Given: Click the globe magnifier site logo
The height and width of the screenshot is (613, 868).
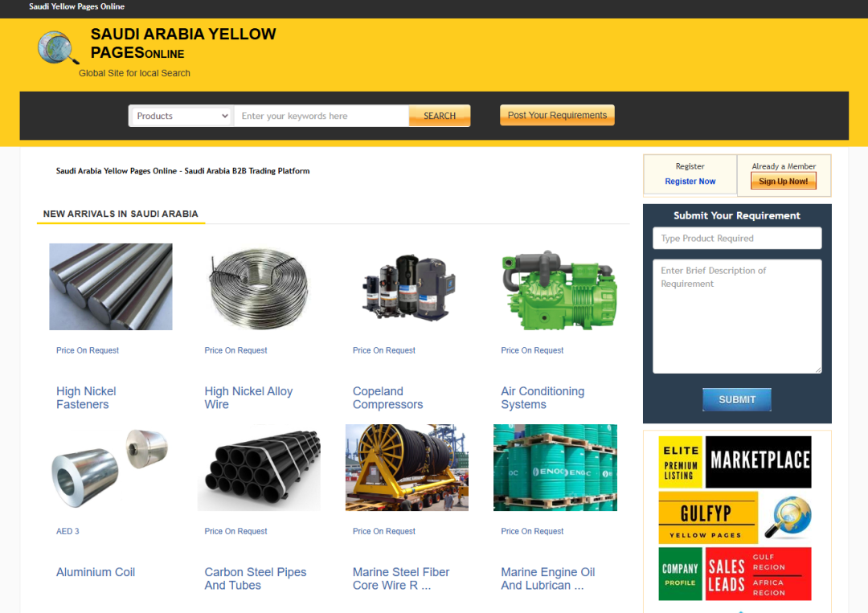Looking at the screenshot, I should tap(58, 47).
